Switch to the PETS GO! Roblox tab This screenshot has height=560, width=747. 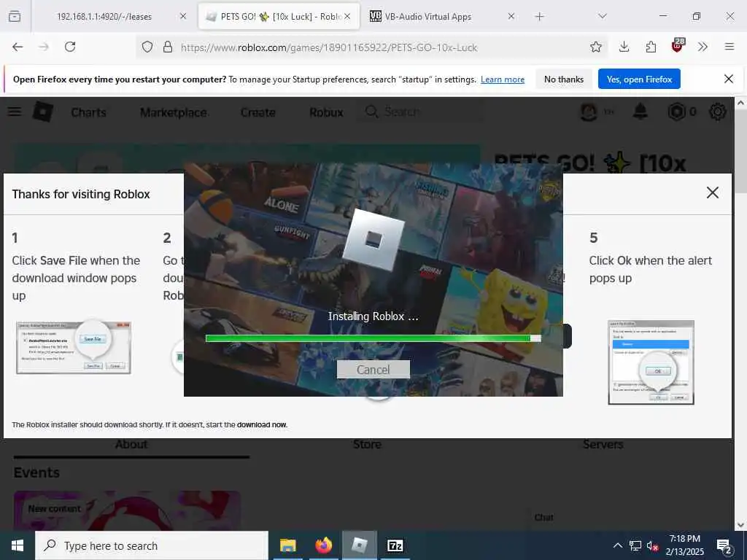pyautogui.click(x=279, y=16)
